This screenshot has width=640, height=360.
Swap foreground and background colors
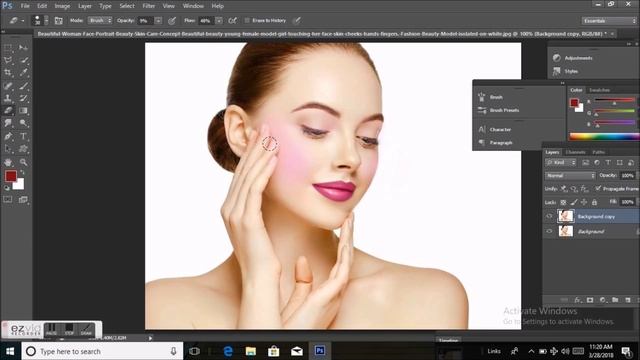[x=22, y=172]
